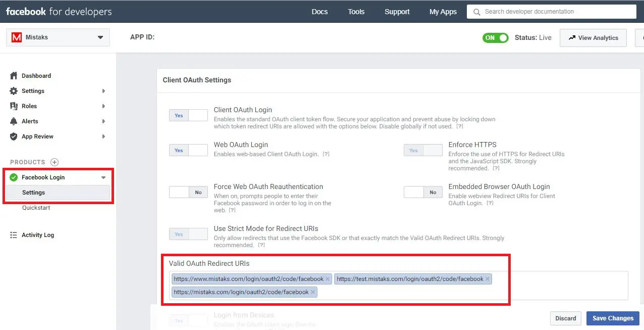
Task: Open the My Apps menu
Action: 443,11
